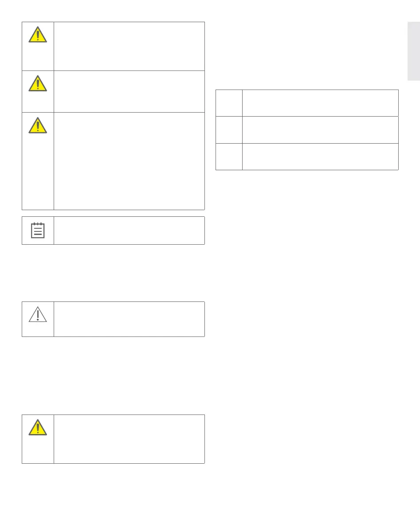This screenshot has height=528, width=420.
Task: Click the wide third-row cell of the right table
Action: point(320,156)
